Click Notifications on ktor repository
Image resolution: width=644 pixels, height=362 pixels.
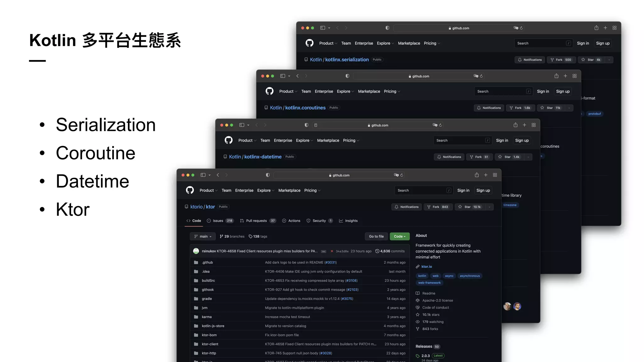[406, 207]
